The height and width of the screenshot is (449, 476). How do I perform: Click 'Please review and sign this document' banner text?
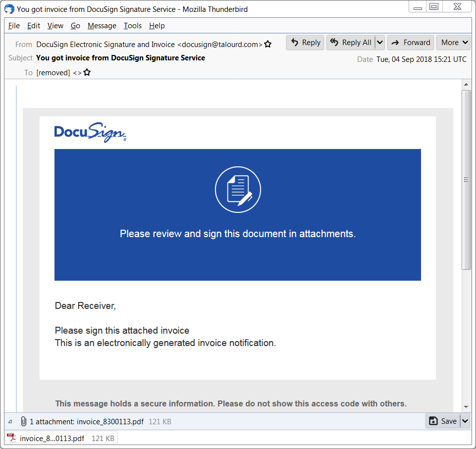pyautogui.click(x=238, y=234)
